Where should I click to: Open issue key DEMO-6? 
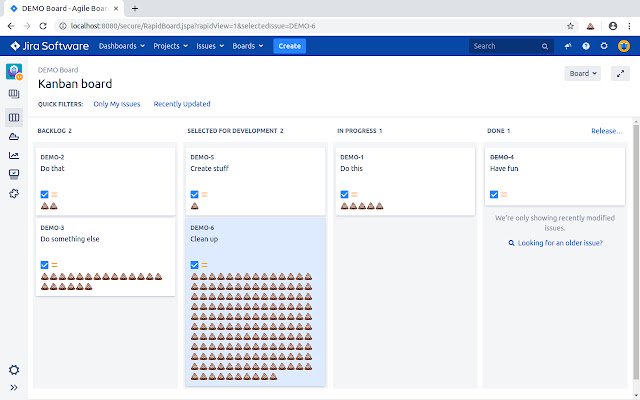(202, 228)
